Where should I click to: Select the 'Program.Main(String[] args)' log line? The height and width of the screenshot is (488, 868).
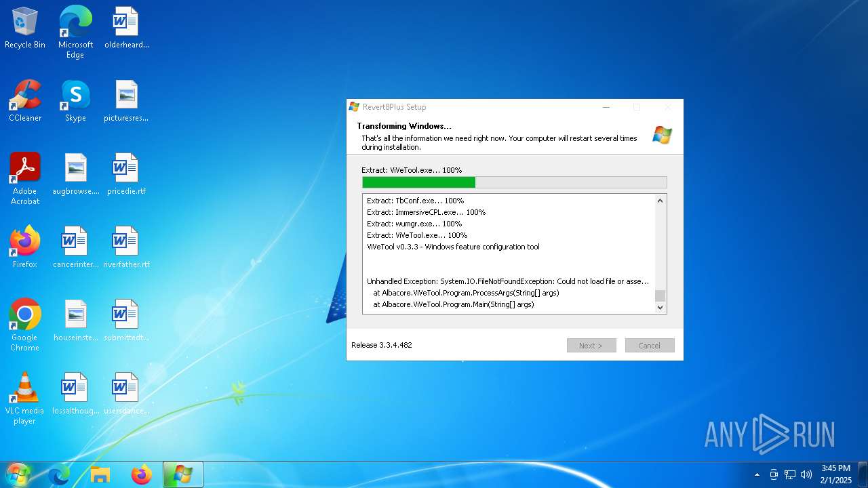[454, 304]
